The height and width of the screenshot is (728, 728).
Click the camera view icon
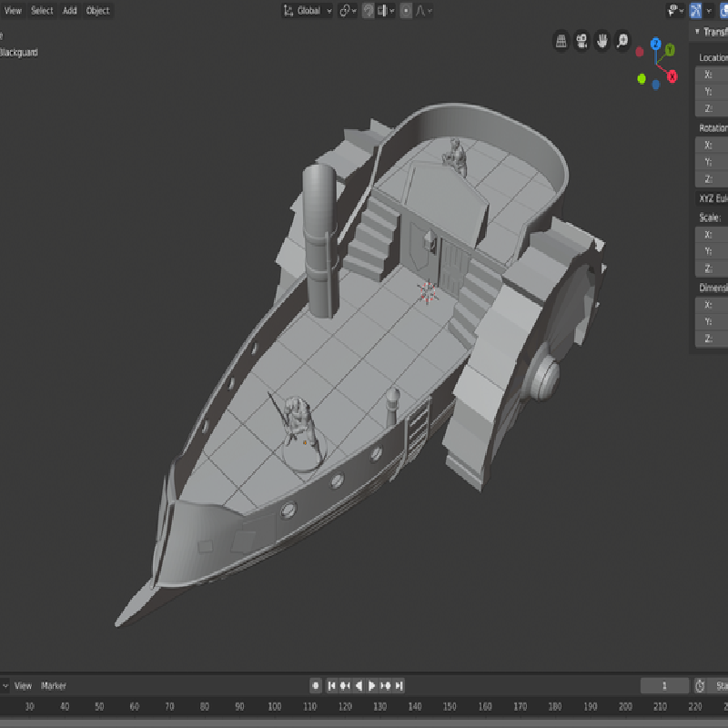coord(581,40)
